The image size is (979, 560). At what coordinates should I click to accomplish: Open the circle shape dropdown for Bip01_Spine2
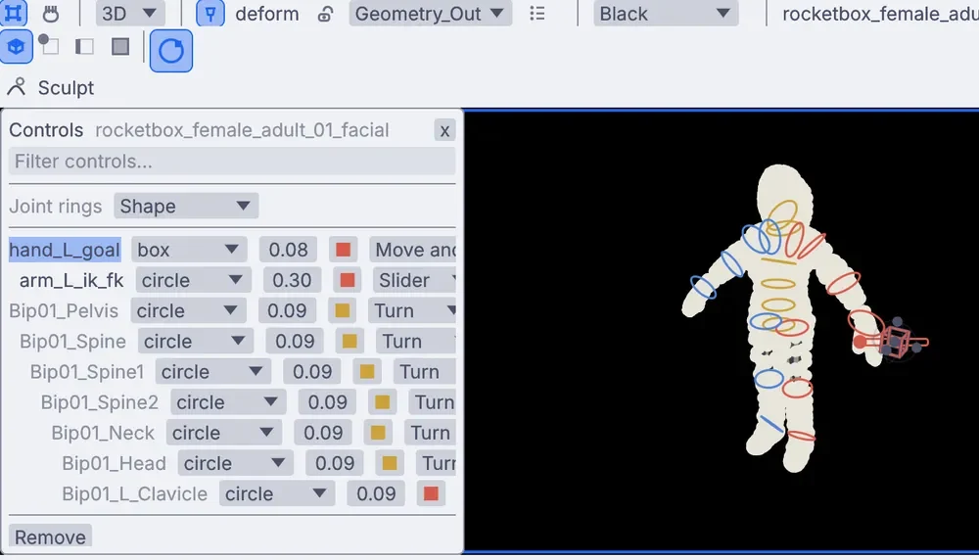pos(228,402)
